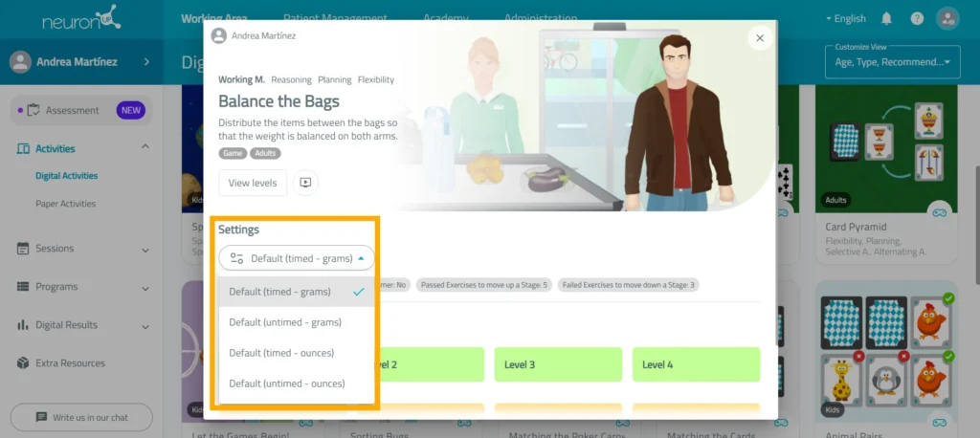Viewport: 980px width, 438px height.
Task: Click the Planning category label
Action: [x=335, y=80]
